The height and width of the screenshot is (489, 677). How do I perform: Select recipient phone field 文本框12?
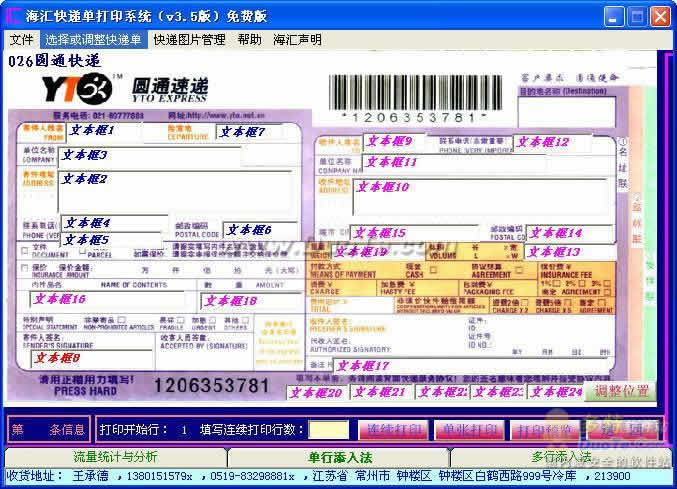pos(551,142)
